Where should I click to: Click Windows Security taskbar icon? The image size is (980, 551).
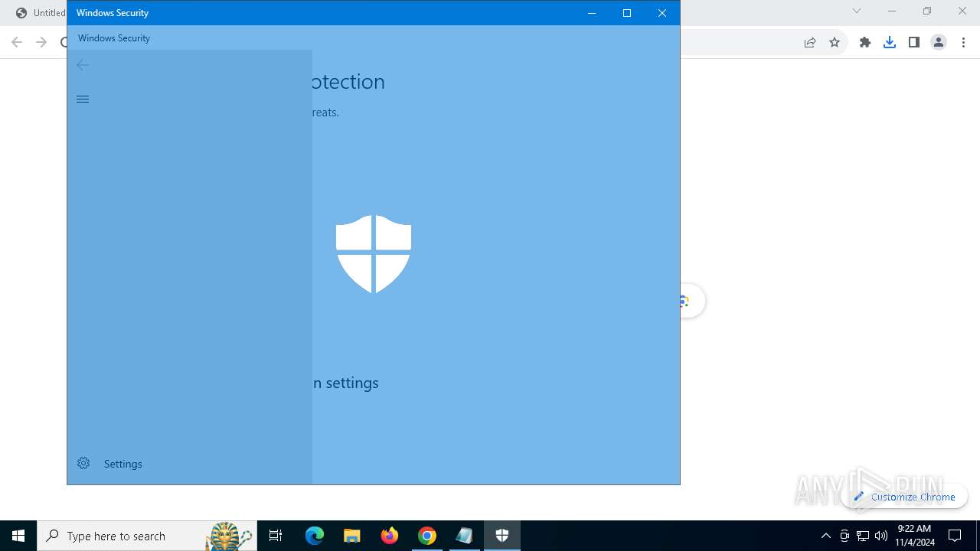pyautogui.click(x=502, y=536)
